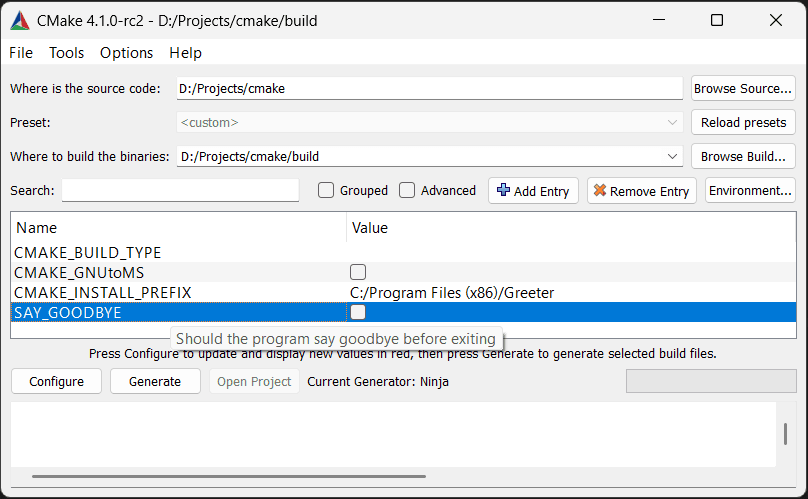Select the CMAKE_BUILD_TYPE row
The image size is (808, 499).
pyautogui.click(x=403, y=252)
